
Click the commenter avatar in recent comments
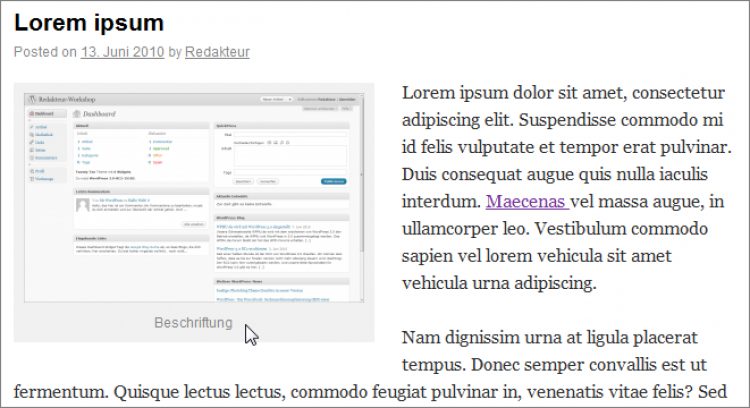pos(84,204)
